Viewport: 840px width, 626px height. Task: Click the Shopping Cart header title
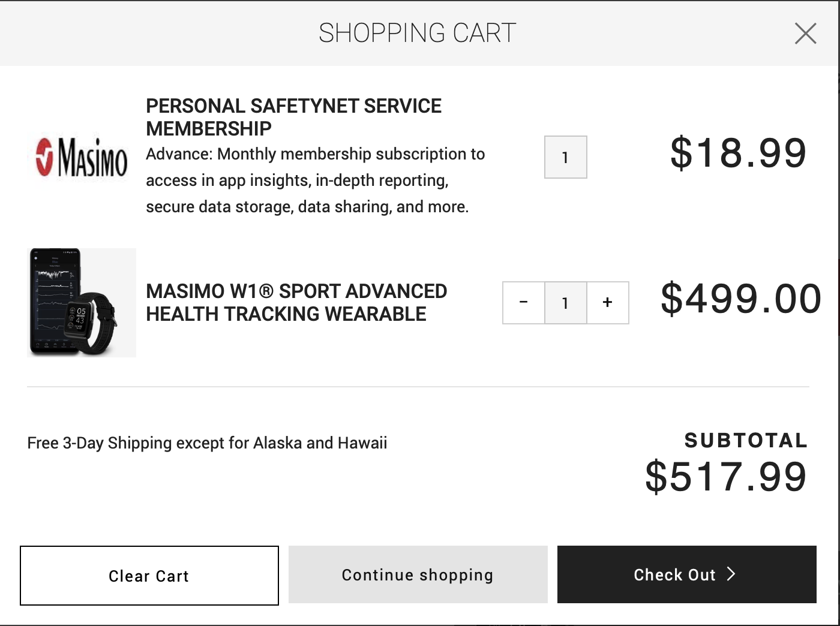tap(417, 33)
